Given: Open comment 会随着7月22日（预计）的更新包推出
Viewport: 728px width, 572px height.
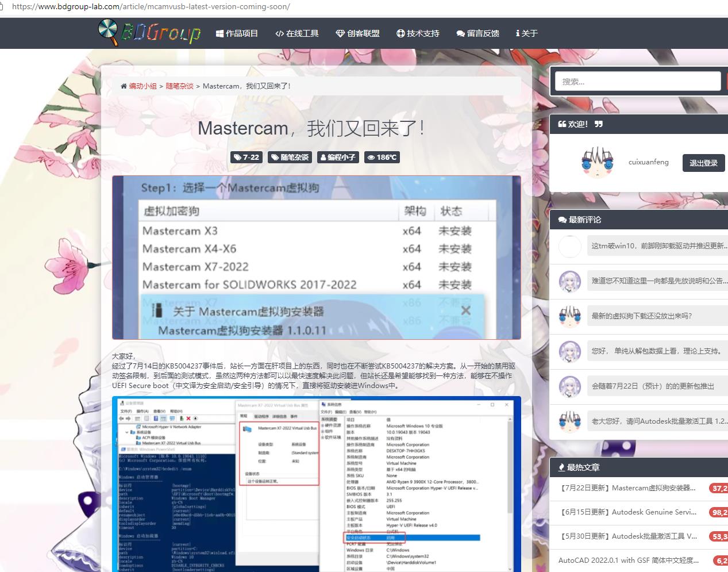Looking at the screenshot, I should [657, 386].
